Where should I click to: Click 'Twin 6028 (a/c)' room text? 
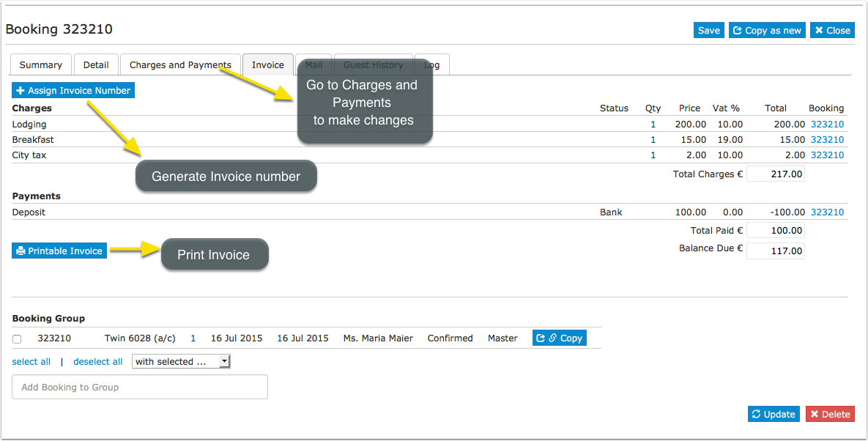click(x=140, y=338)
